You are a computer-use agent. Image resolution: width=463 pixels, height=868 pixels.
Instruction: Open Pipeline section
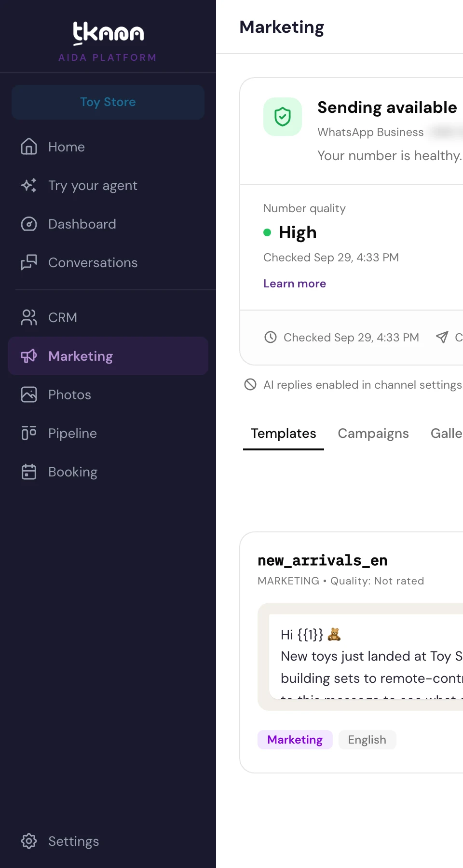click(x=108, y=433)
